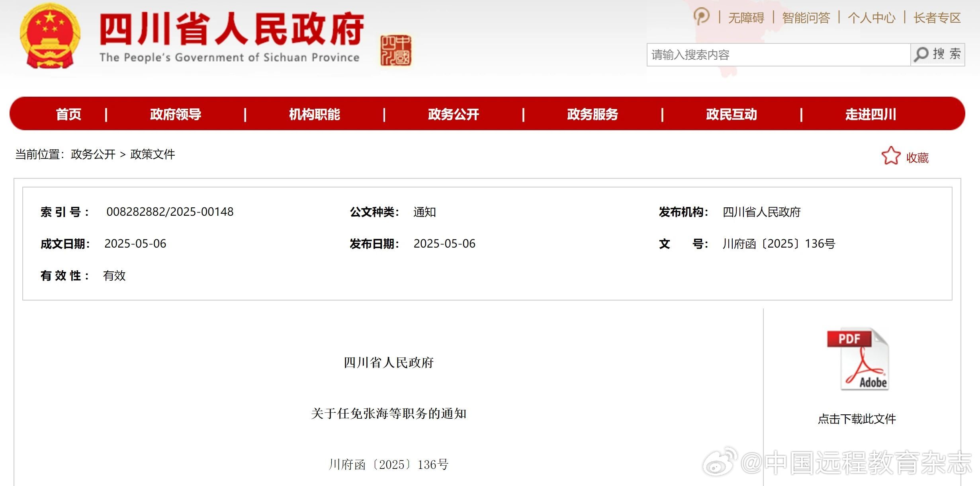
Task: Open 机构职能 navigation item
Action: point(315,114)
